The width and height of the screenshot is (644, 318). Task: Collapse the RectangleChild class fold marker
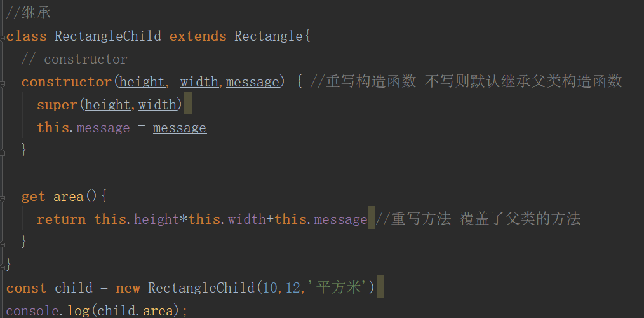(x=3, y=36)
